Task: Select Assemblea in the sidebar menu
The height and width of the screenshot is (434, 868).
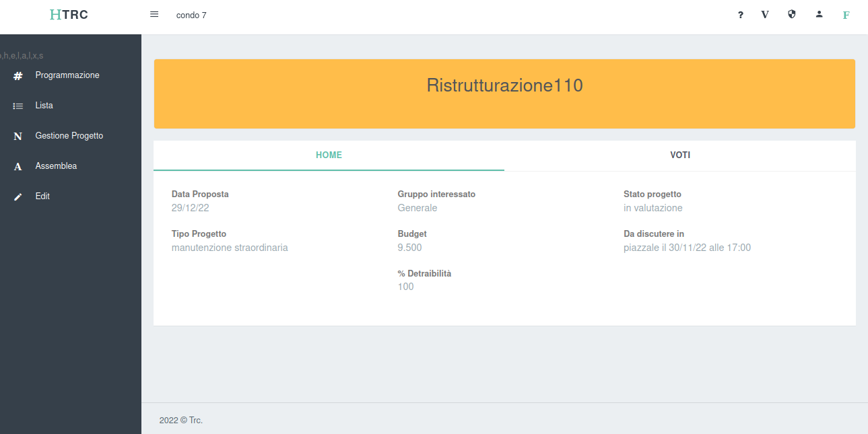Action: 56,166
